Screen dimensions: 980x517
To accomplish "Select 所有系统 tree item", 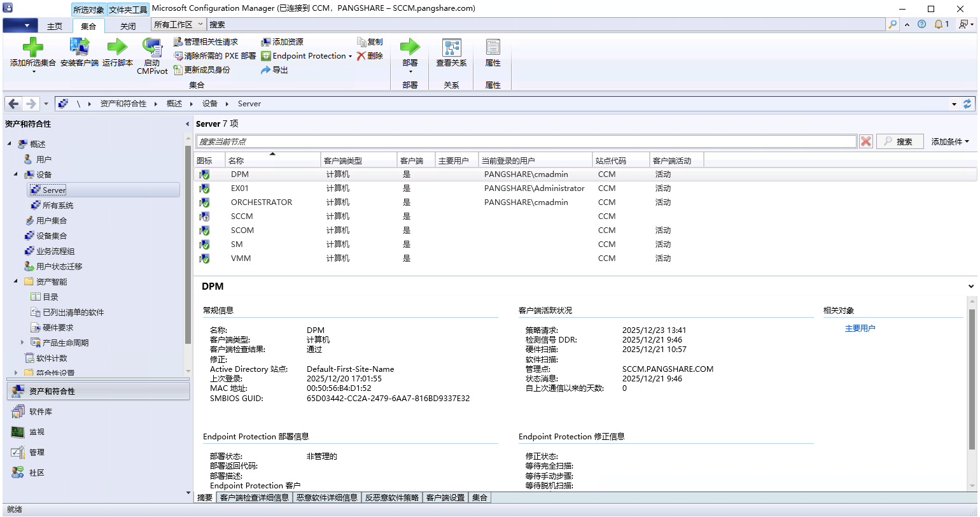I will click(58, 205).
